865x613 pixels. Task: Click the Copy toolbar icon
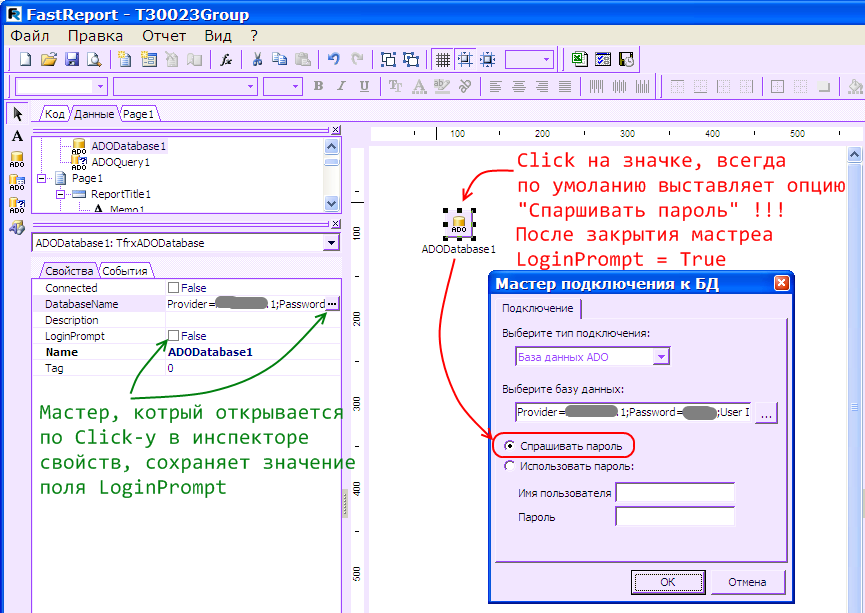point(280,59)
